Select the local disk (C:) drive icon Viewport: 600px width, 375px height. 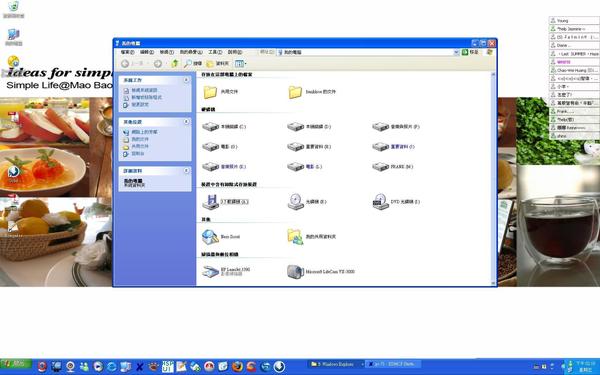click(x=210, y=127)
